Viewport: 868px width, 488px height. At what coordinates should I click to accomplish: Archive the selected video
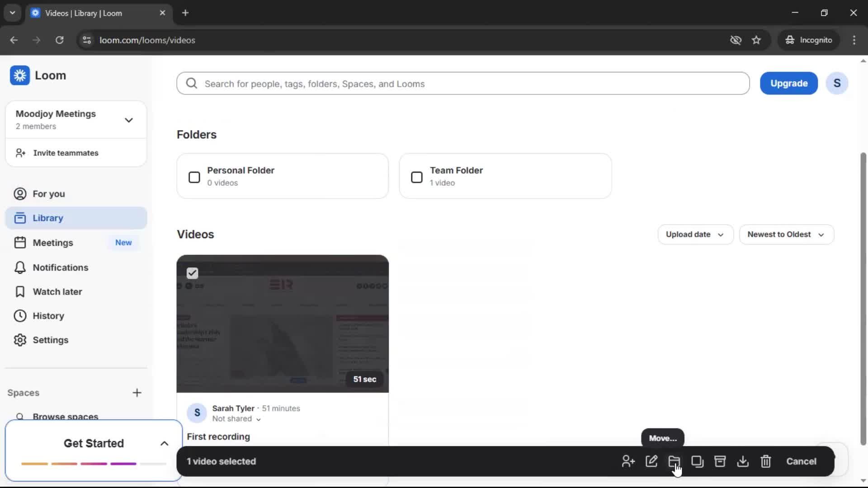[720, 461]
